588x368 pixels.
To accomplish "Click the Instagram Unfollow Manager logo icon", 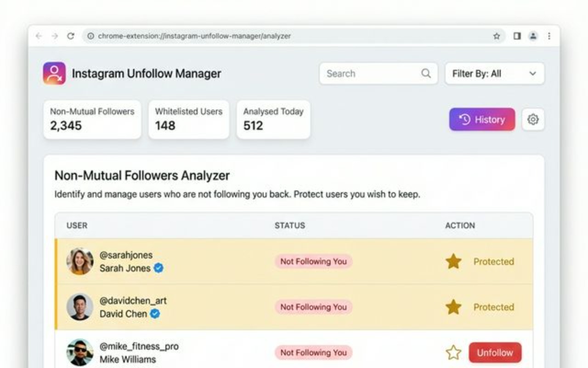I will pos(55,73).
